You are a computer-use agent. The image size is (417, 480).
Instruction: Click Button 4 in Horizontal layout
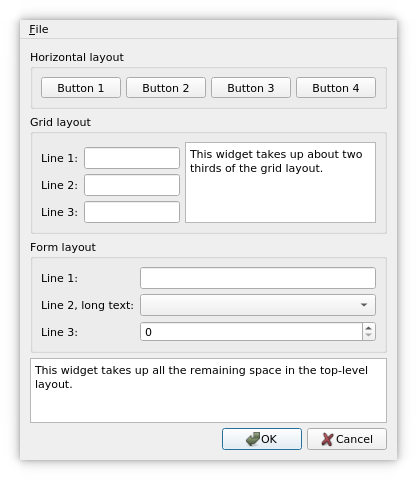pos(336,88)
